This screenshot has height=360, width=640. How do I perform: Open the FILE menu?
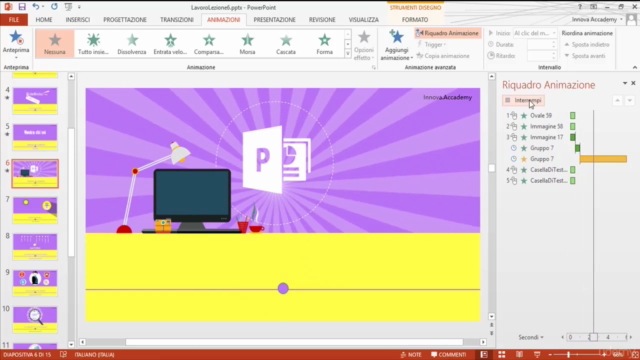coord(14,20)
